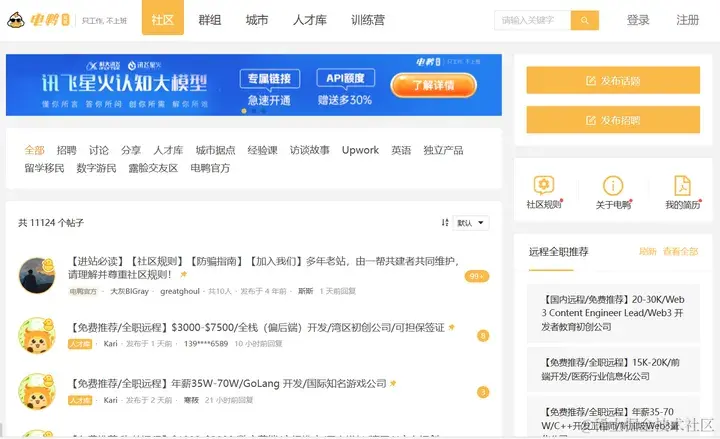Screen dimensions: 720x439
Task: Open the 训练营 nav tab
Action: (368, 20)
